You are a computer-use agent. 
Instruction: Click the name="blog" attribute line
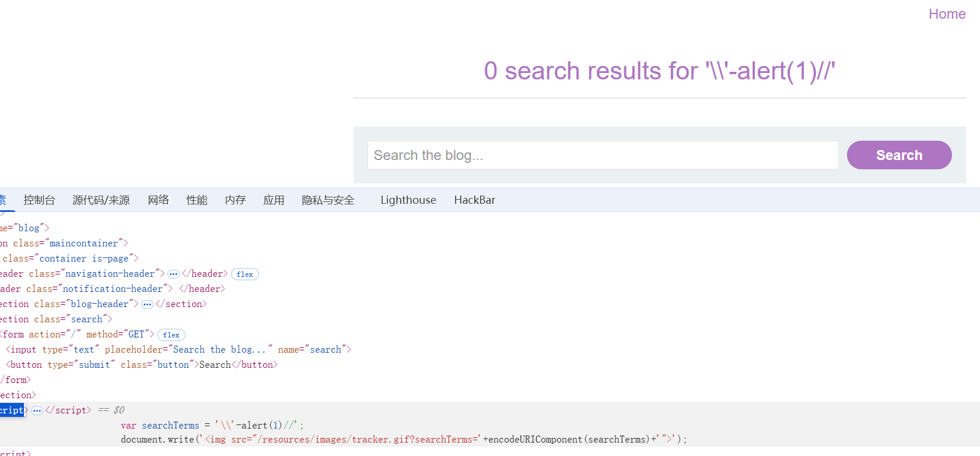coord(24,228)
